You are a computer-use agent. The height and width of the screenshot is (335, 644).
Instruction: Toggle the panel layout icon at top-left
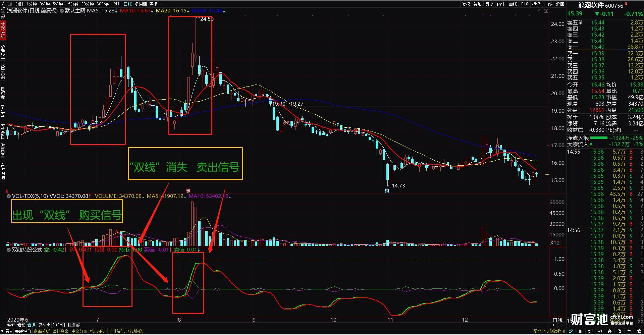click(x=9, y=4)
